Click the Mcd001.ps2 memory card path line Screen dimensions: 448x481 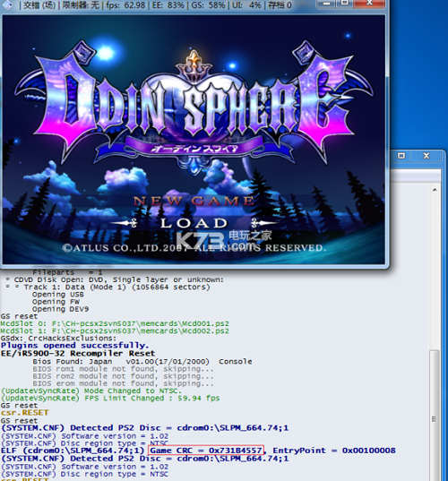pyautogui.click(x=115, y=323)
